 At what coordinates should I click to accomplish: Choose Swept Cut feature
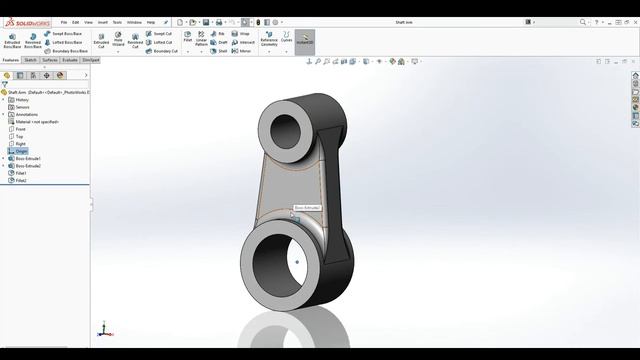[x=159, y=33]
